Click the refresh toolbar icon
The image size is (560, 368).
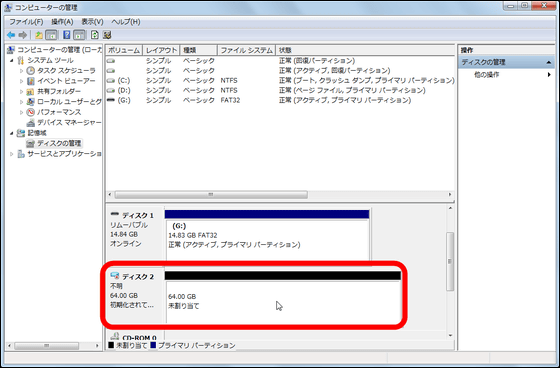pyautogui.click(x=94, y=35)
